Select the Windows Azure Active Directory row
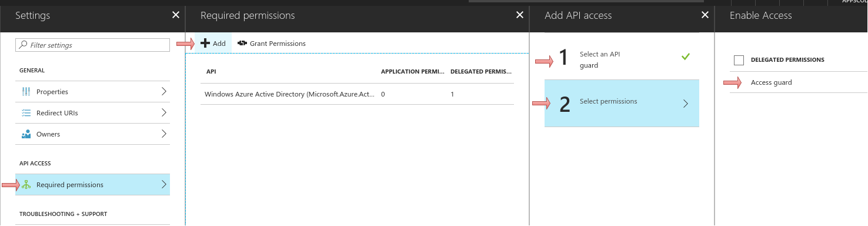868x226 pixels. [x=357, y=94]
